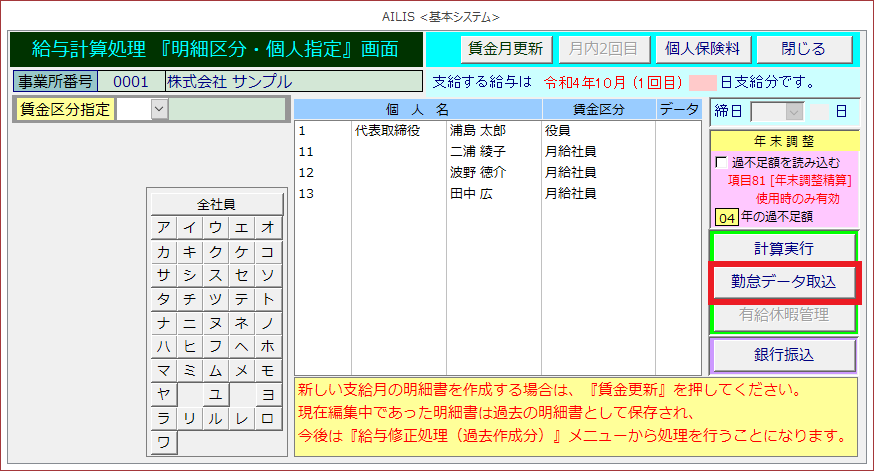Screen dimensions: 874x471
Task: Select employee 浦島 太郎 row
Action: tap(478, 130)
